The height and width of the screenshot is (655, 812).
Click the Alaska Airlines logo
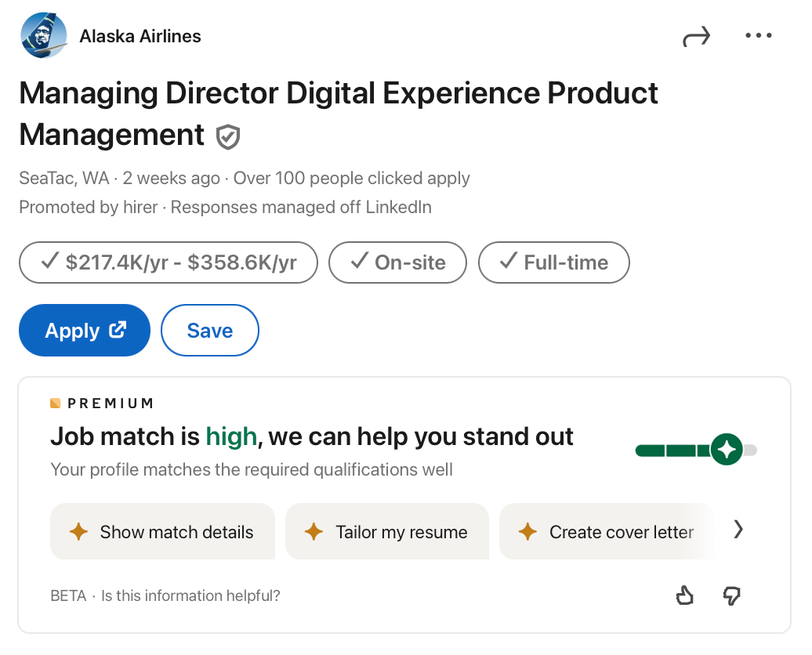point(45,37)
